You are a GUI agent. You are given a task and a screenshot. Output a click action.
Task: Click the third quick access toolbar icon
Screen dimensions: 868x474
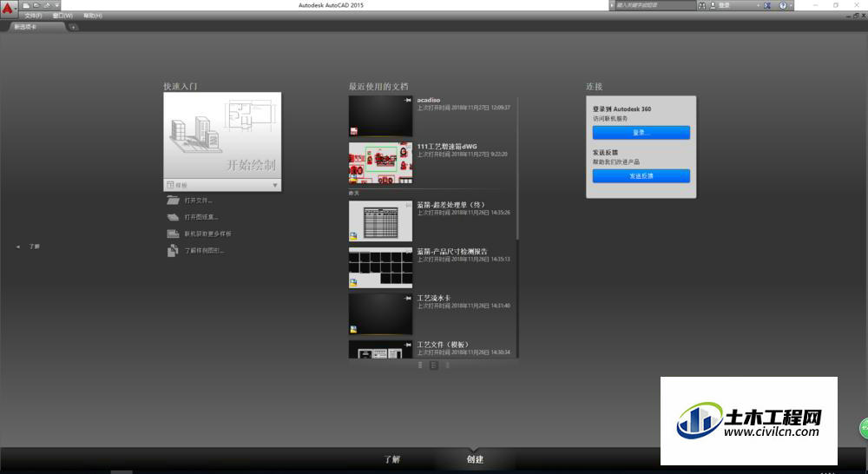point(47,5)
